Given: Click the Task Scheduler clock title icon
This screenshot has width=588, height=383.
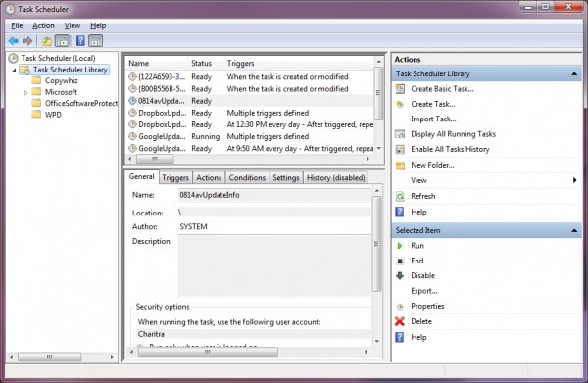Looking at the screenshot, I should (x=10, y=9).
